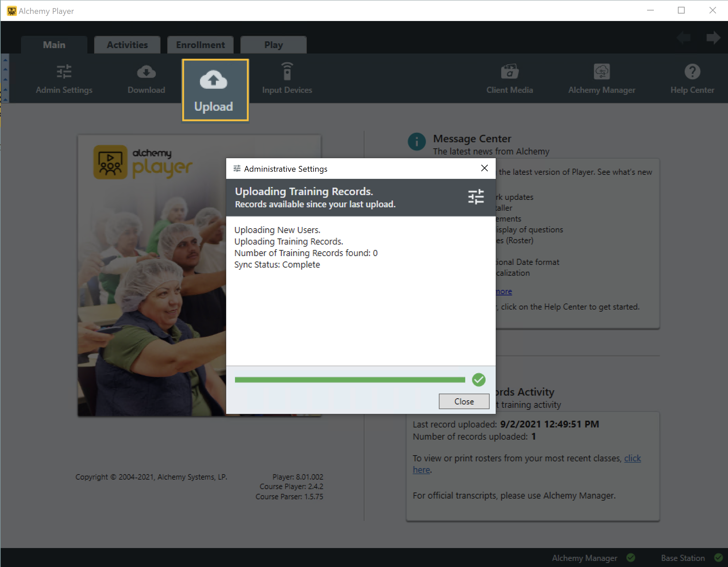The image size is (728, 567).
Task: Open the Enrollment tab
Action: pos(200,45)
